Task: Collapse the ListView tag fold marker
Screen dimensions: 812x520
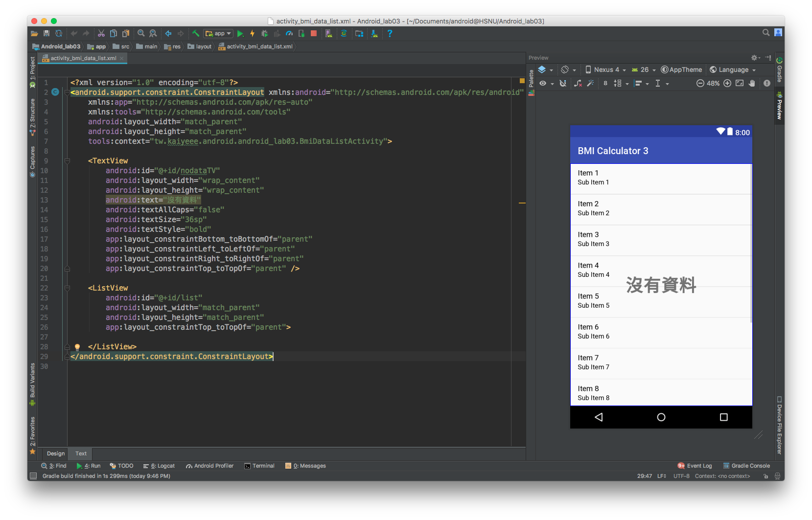Action: pos(68,288)
